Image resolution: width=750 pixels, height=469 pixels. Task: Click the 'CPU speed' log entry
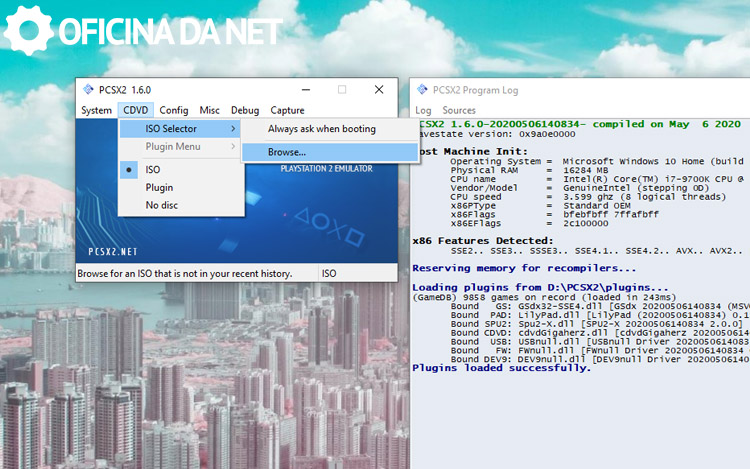(x=588, y=196)
